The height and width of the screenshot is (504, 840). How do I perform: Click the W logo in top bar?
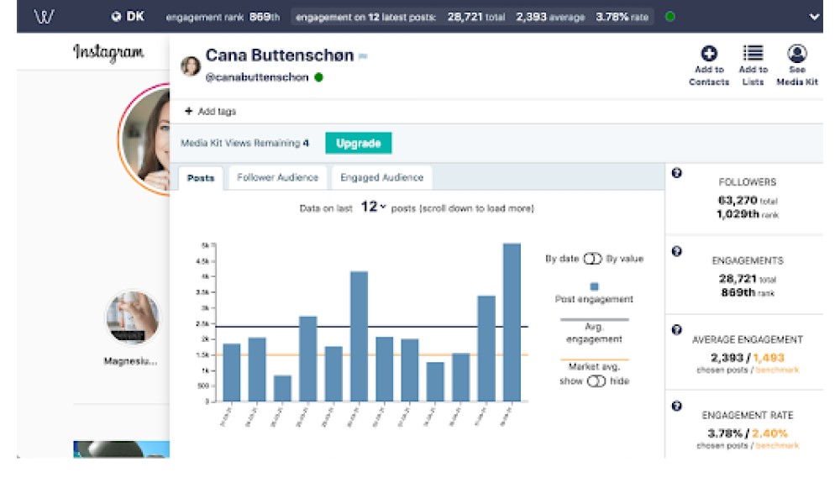tap(44, 17)
